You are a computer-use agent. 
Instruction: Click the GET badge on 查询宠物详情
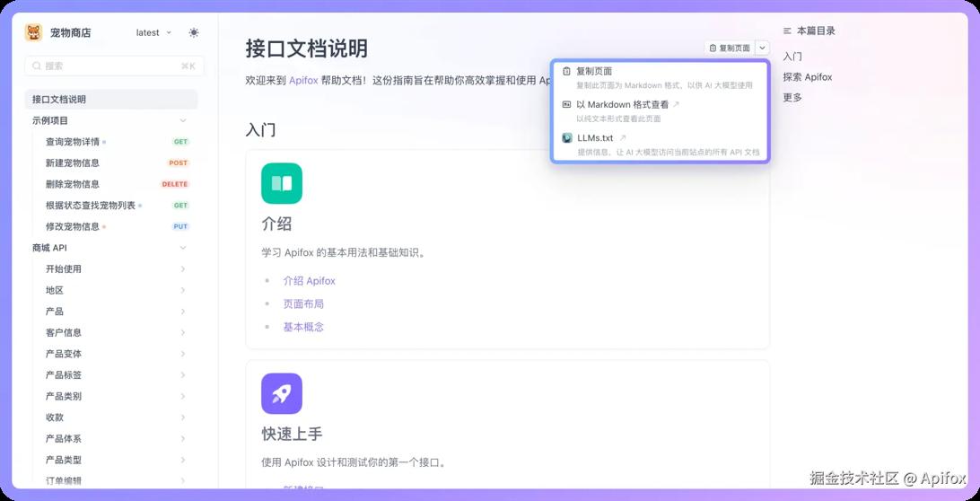pyautogui.click(x=180, y=142)
